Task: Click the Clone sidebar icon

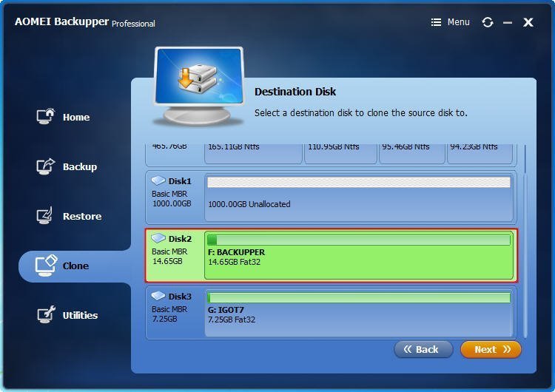Action: [46, 266]
